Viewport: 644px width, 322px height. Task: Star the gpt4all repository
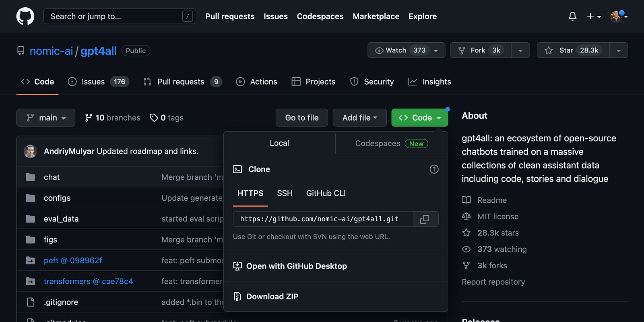tap(573, 50)
